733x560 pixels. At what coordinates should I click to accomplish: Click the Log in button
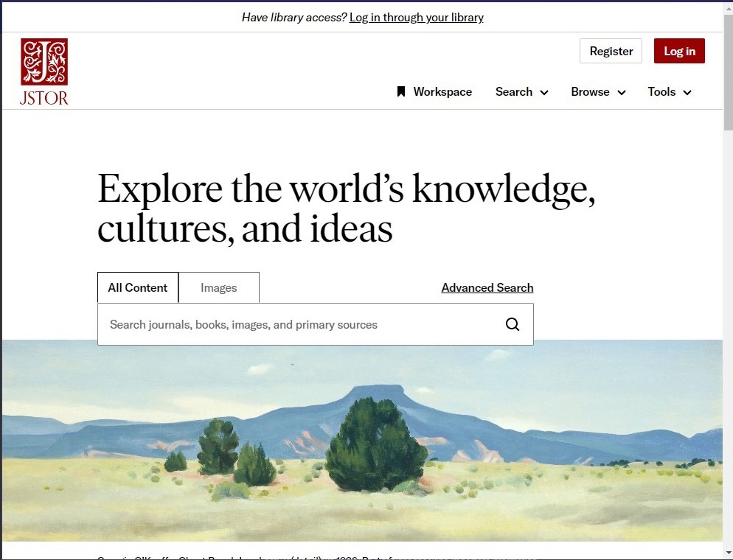[x=679, y=51]
